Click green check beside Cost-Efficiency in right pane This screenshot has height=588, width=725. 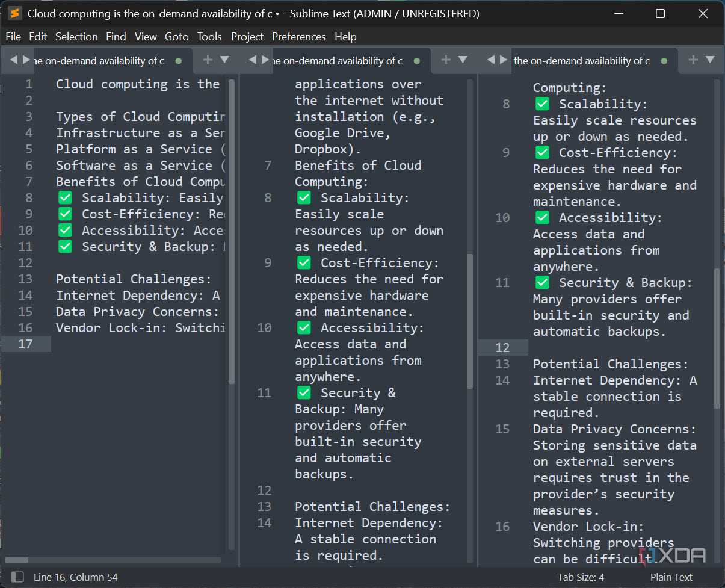[x=542, y=153]
